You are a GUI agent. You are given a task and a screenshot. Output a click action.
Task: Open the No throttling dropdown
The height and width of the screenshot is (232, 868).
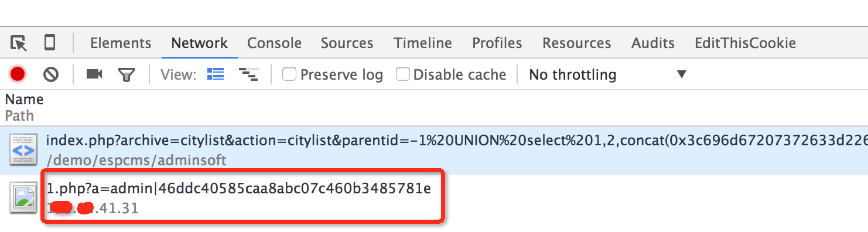[607, 74]
